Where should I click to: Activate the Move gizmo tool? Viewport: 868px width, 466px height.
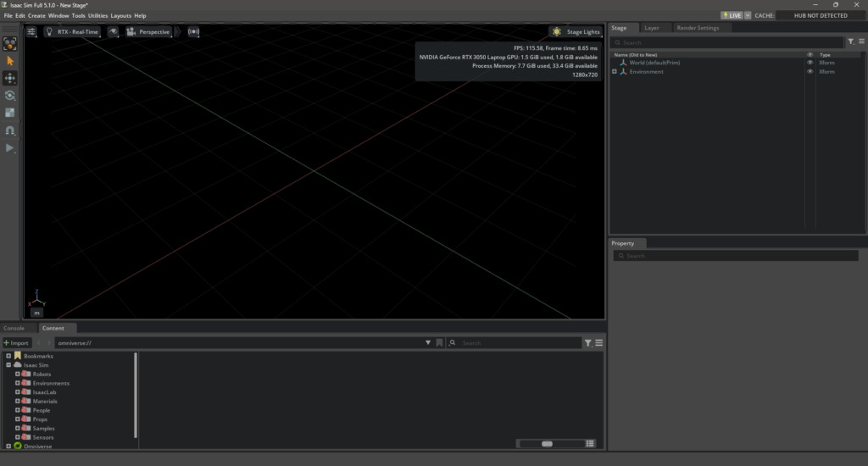[10, 78]
